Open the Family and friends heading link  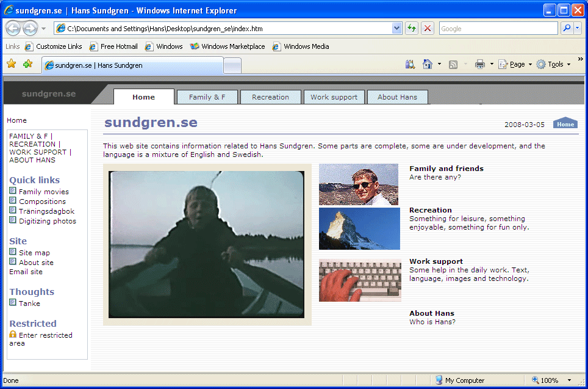click(x=446, y=168)
